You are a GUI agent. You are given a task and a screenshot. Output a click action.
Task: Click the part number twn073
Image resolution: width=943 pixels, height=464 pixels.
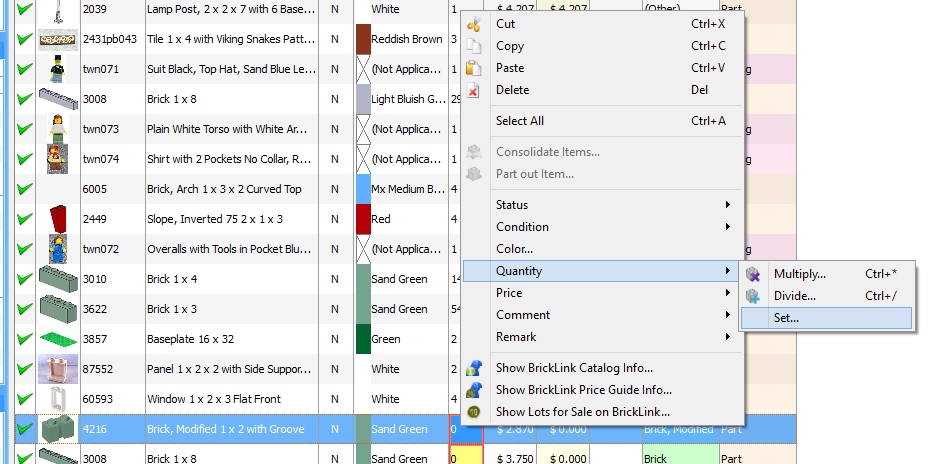pyautogui.click(x=100, y=129)
